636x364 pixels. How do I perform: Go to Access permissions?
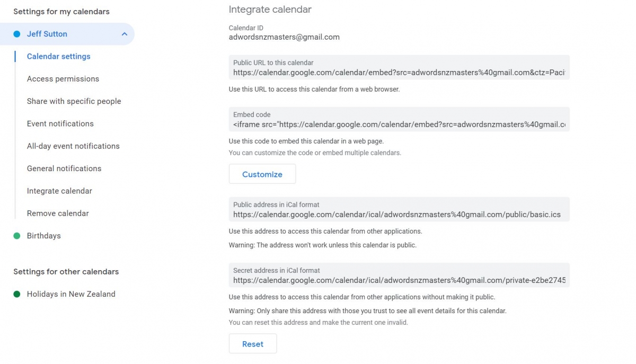[63, 79]
